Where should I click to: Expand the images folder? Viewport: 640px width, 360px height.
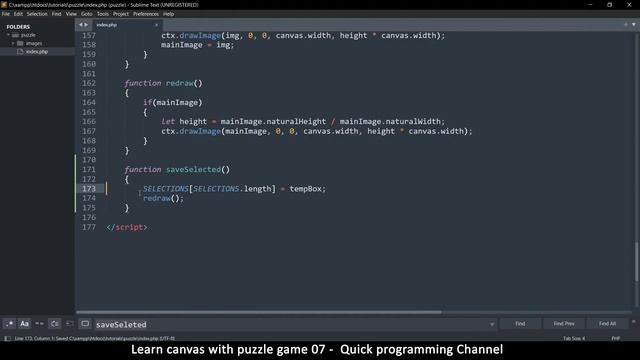pyautogui.click(x=13, y=43)
